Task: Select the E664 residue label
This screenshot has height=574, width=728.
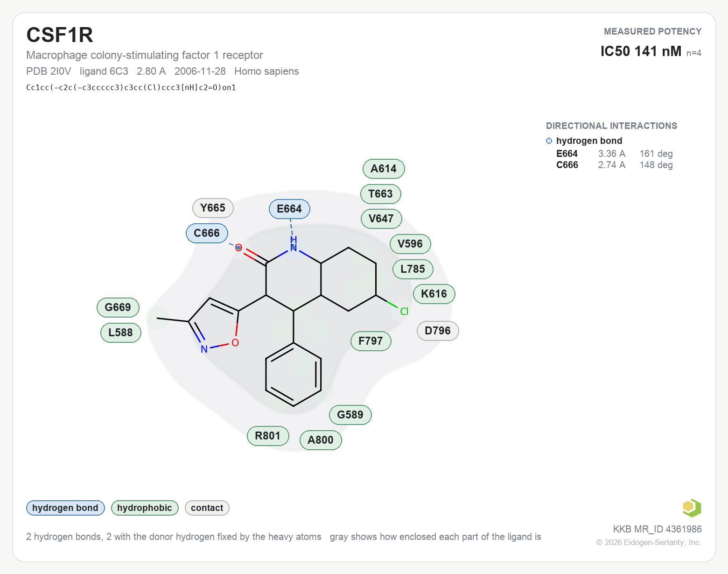Action: 289,209
